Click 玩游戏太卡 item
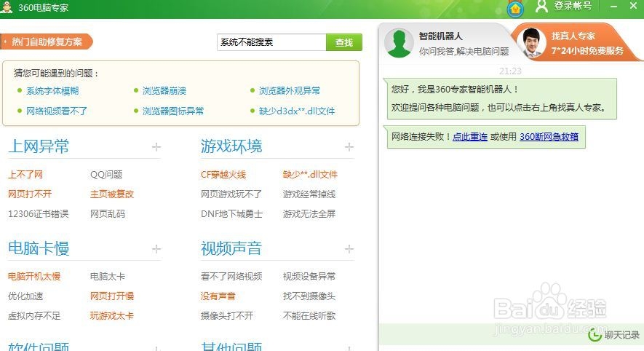The image size is (644, 351). pos(112,315)
